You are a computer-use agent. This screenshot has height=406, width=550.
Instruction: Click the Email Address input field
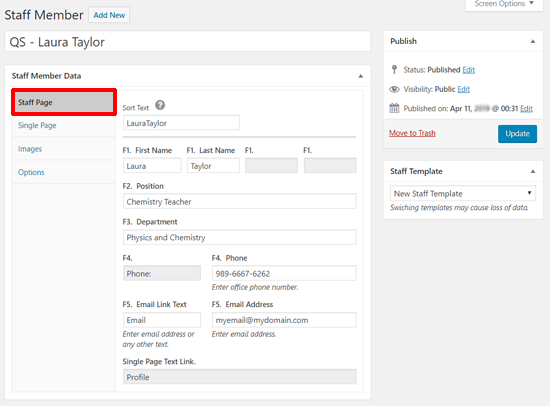coord(284,320)
